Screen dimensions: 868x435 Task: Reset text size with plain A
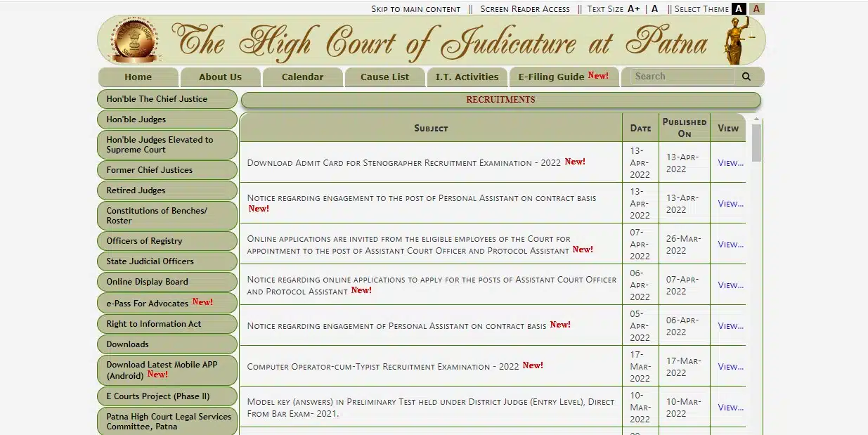[x=654, y=8]
